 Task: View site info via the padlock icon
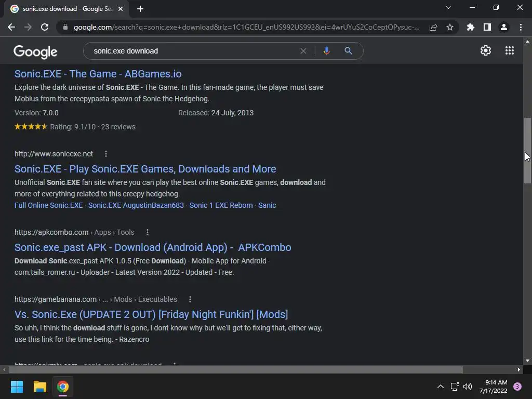click(65, 27)
